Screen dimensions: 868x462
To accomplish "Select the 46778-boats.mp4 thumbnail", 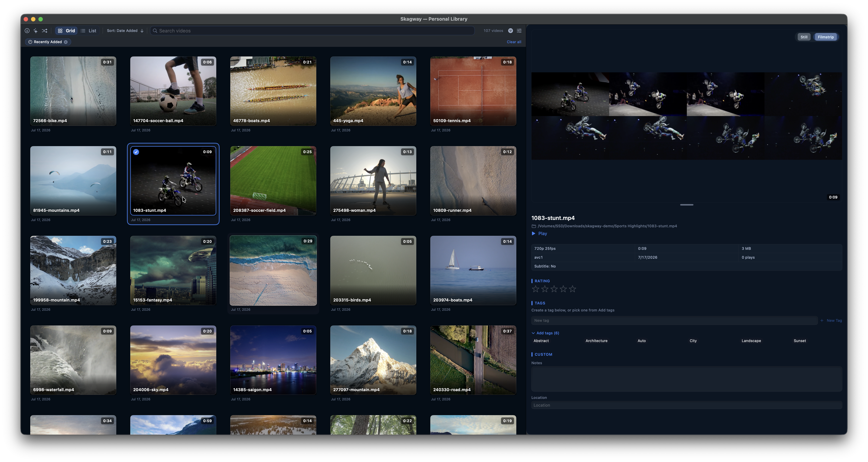I will pyautogui.click(x=273, y=91).
